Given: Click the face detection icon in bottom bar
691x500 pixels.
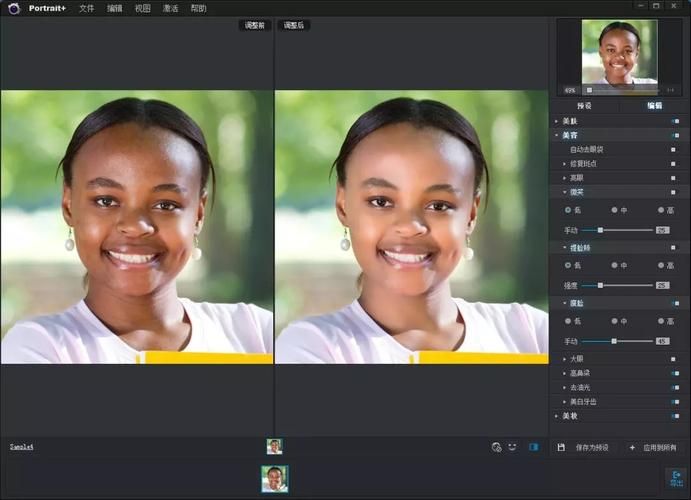Looking at the screenshot, I should click(x=497, y=447).
